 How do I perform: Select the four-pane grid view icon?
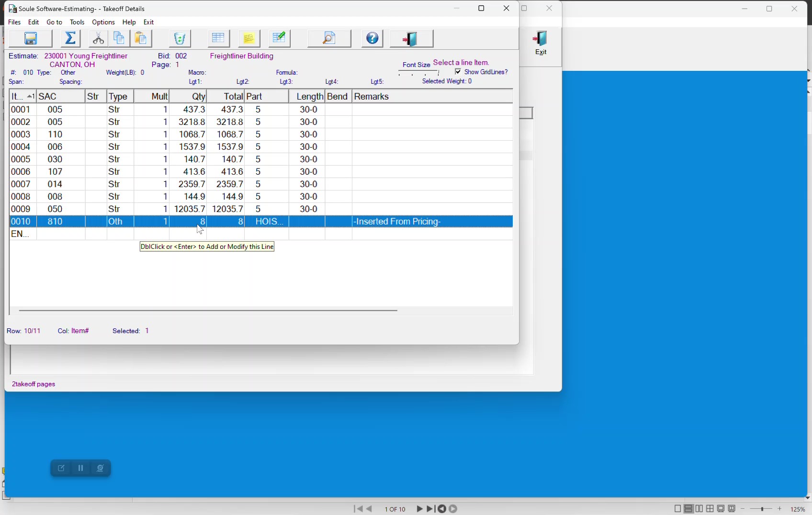(710, 509)
